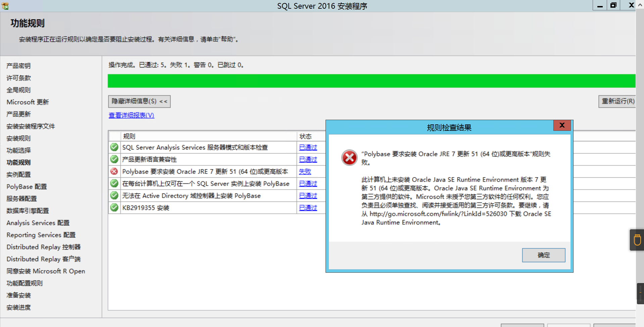Click the rule text 产品更新语言兼容性
Screen dimensions: 644x327
[149, 159]
